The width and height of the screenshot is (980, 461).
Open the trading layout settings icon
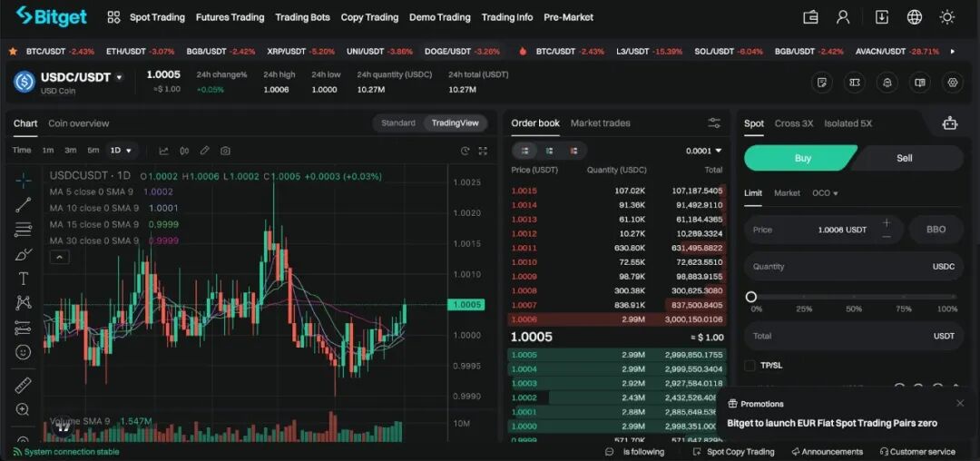click(x=953, y=82)
